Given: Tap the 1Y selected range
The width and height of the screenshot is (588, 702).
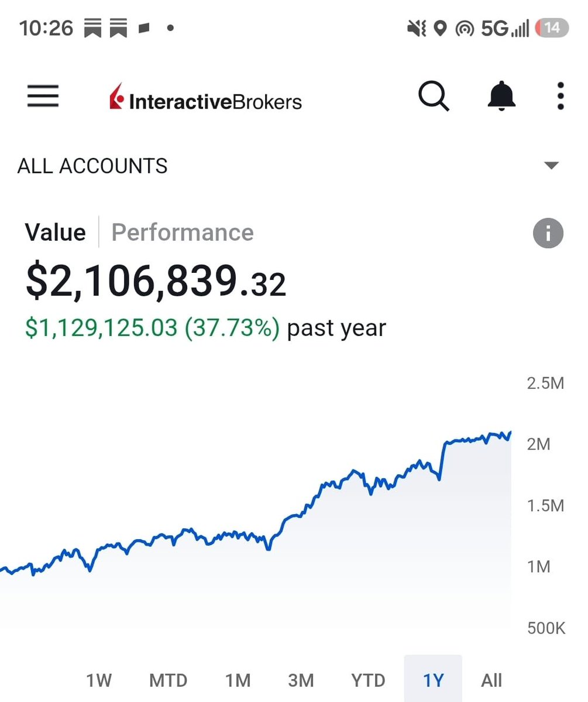Looking at the screenshot, I should [433, 680].
